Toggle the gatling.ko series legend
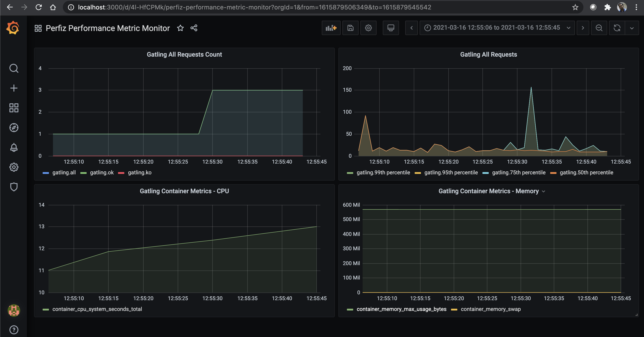The height and width of the screenshot is (337, 644). pyautogui.click(x=140, y=173)
